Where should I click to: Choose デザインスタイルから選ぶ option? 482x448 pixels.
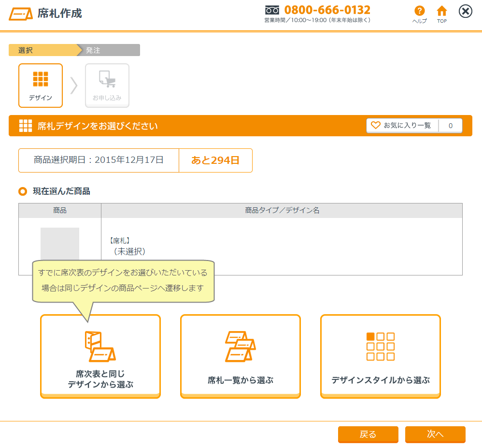[x=381, y=357]
